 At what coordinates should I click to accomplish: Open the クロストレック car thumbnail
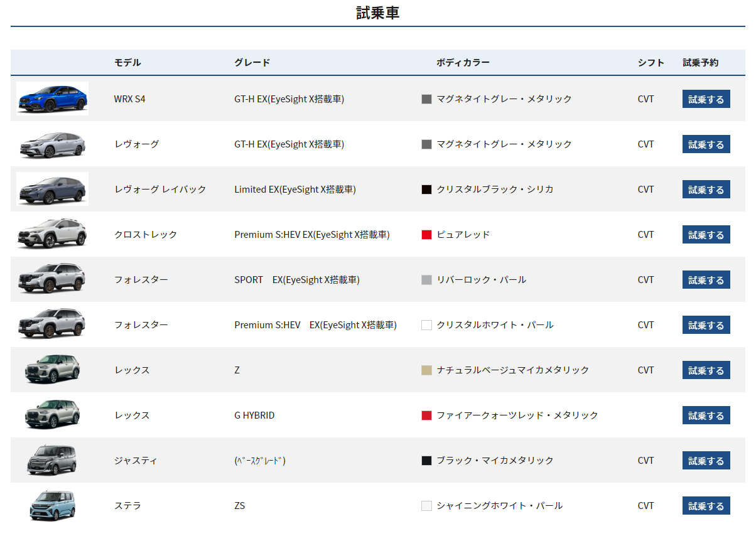click(x=52, y=234)
